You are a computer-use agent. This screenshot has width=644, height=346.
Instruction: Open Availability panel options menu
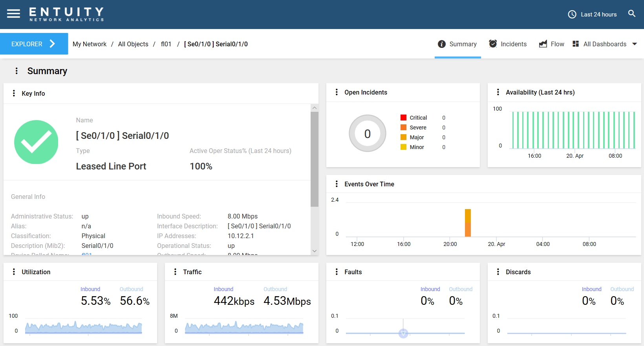pos(498,92)
